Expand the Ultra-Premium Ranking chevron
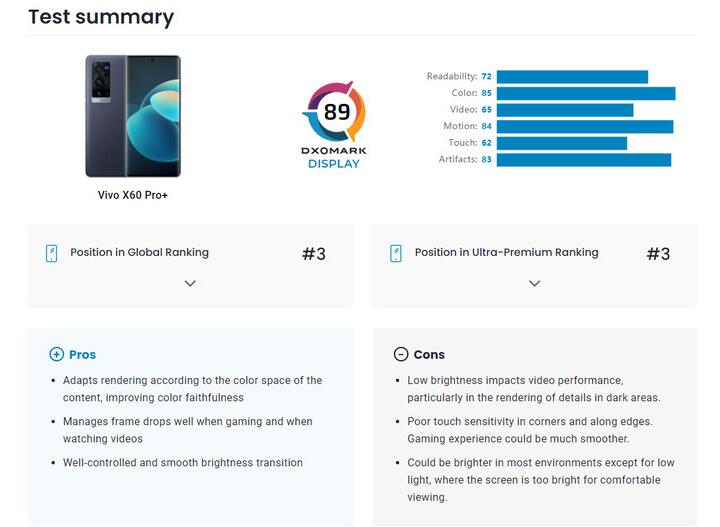720x527 pixels. click(x=534, y=283)
